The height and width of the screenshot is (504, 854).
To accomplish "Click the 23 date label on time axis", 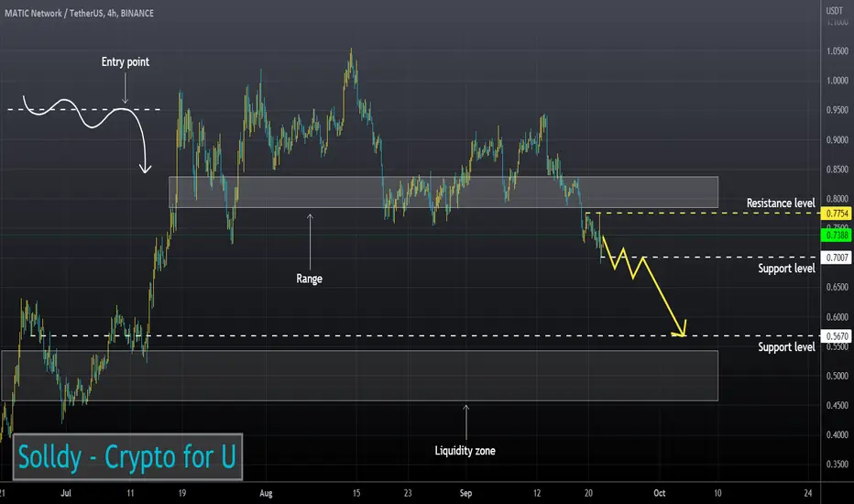I will point(408,493).
